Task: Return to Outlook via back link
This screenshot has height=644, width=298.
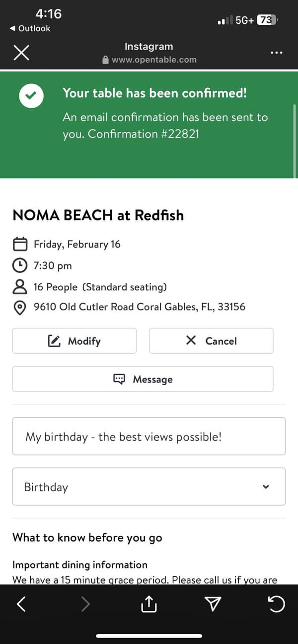Action: click(x=30, y=29)
